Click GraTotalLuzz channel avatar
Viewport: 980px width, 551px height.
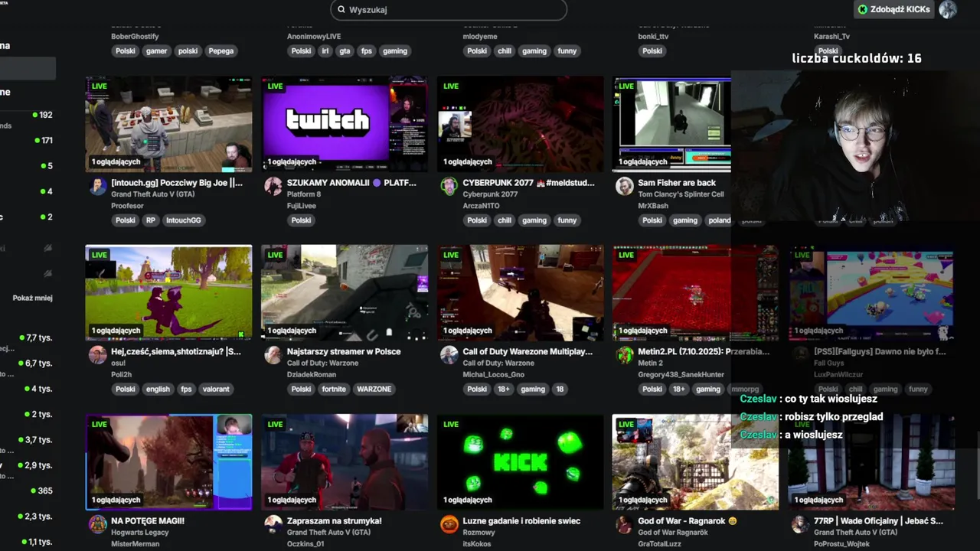click(x=625, y=524)
